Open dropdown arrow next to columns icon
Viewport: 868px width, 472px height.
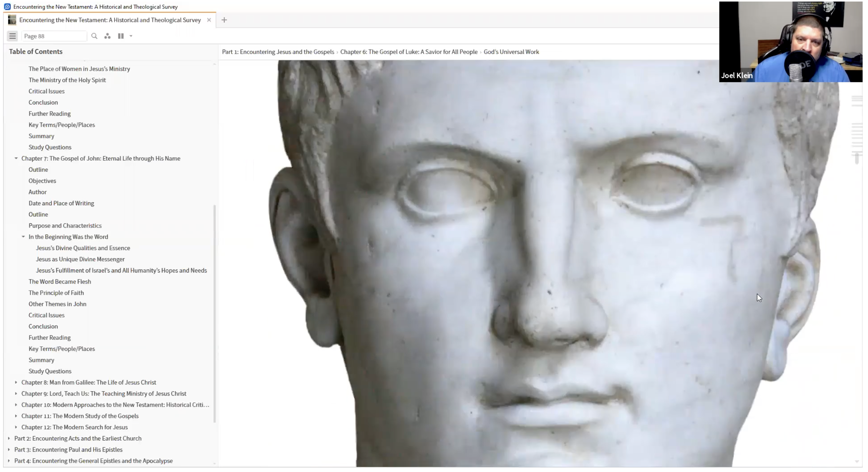[x=131, y=36]
